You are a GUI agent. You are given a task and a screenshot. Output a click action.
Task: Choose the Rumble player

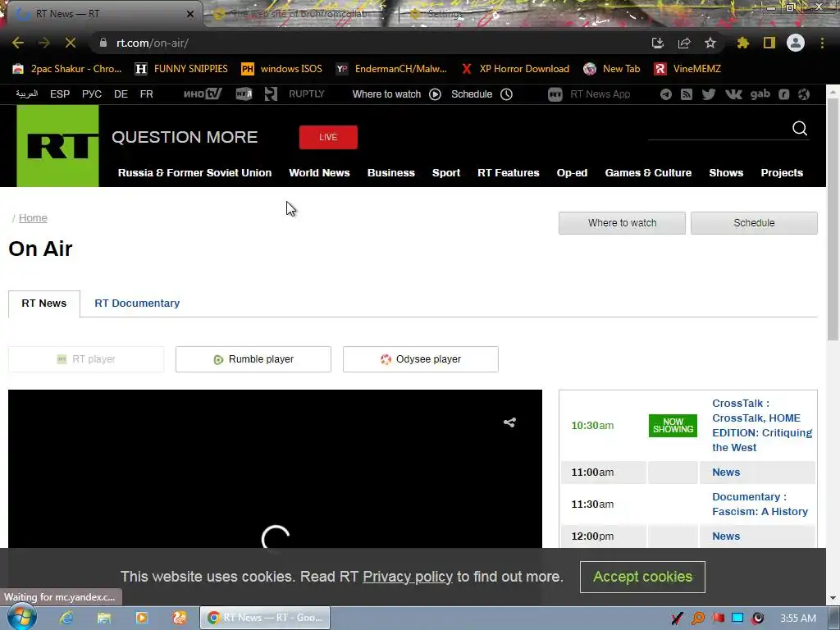point(253,359)
